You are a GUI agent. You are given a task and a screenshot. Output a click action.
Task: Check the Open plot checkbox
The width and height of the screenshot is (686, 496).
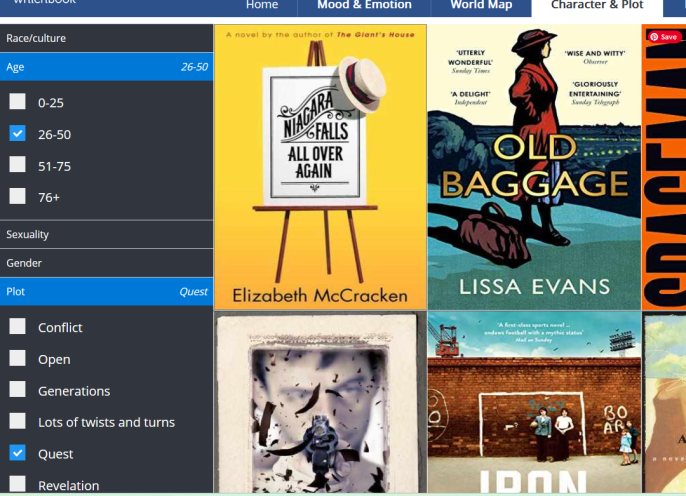point(18,358)
